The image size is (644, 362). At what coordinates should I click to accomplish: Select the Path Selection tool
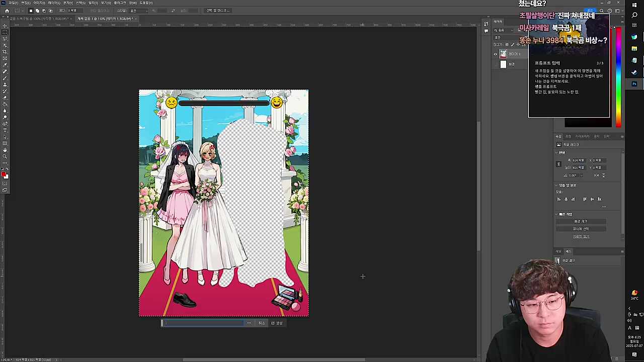click(x=5, y=136)
